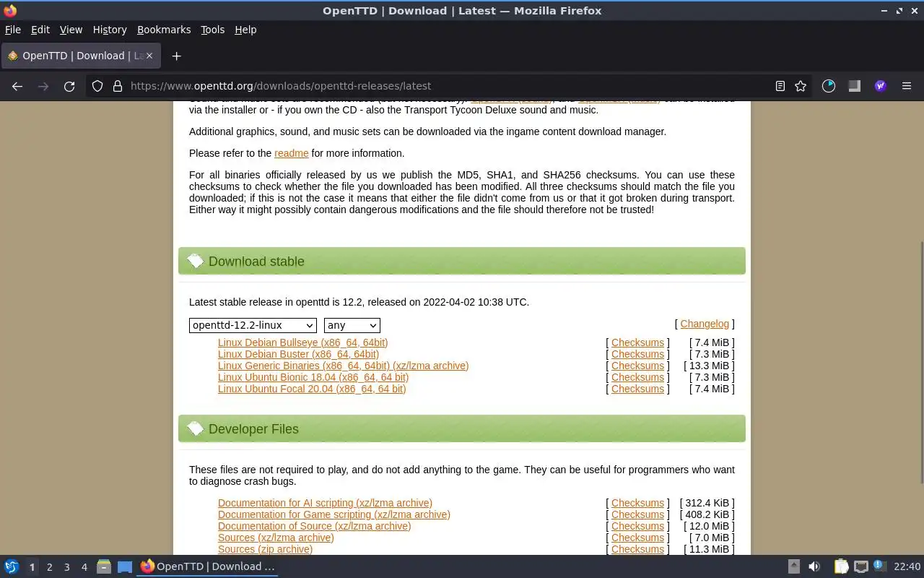This screenshot has width=924, height=578.
Task: Open the Changelog link
Action: (x=705, y=324)
